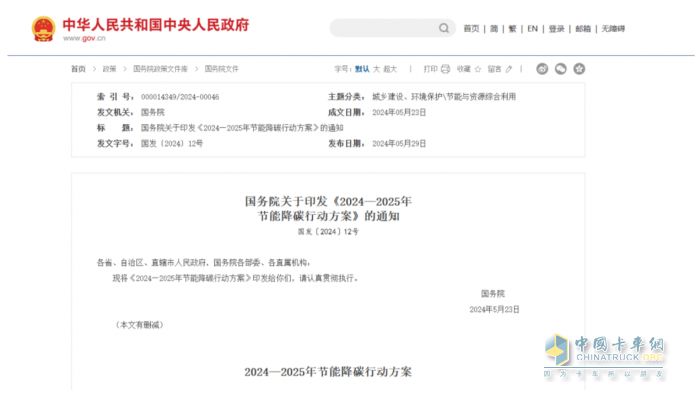Image resolution: width=700 pixels, height=402 pixels.
Task: Switch font size to 大
Action: pyautogui.click(x=377, y=69)
